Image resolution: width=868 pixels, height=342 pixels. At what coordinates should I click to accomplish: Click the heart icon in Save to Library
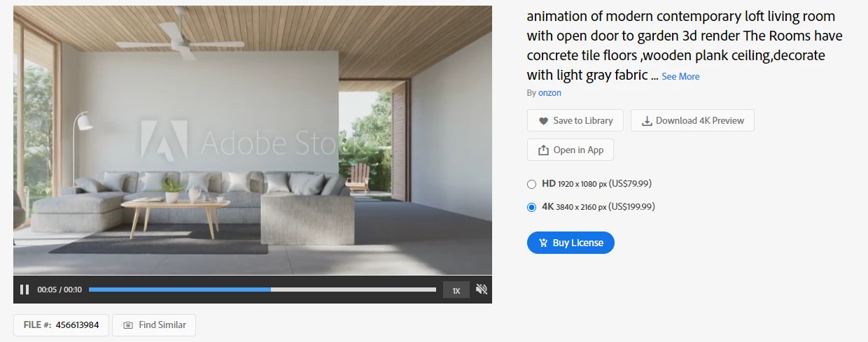point(543,121)
